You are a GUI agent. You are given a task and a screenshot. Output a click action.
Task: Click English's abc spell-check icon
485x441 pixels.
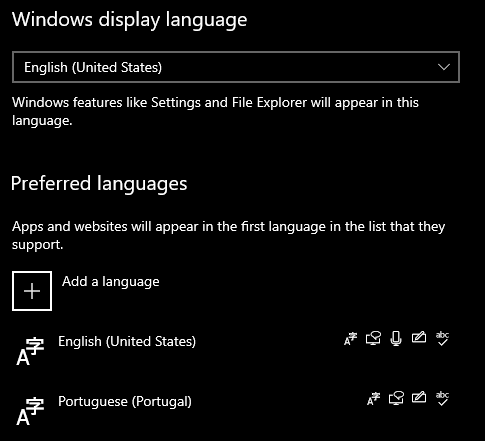coord(442,339)
